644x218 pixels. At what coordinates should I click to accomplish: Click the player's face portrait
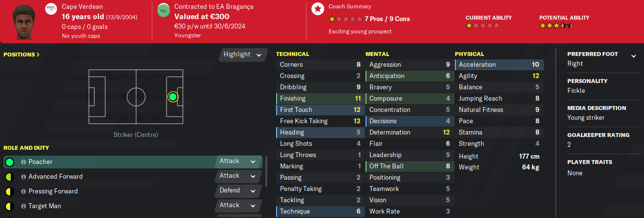point(22,21)
